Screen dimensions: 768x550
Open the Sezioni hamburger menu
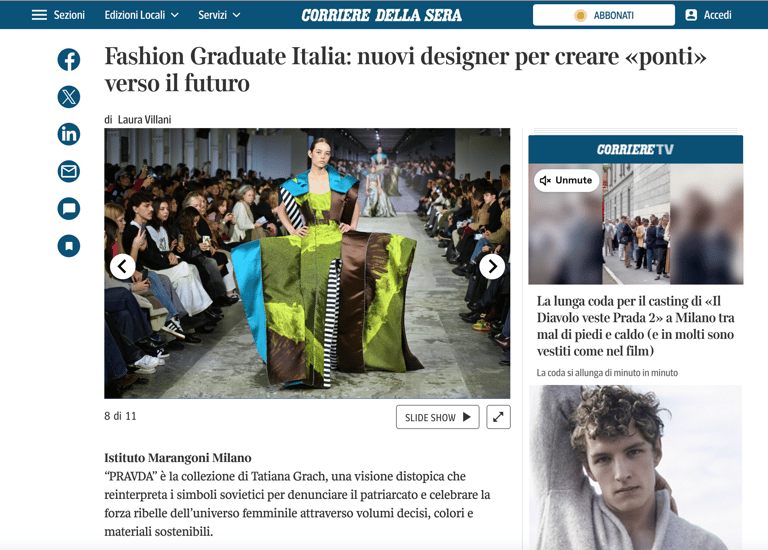click(58, 15)
